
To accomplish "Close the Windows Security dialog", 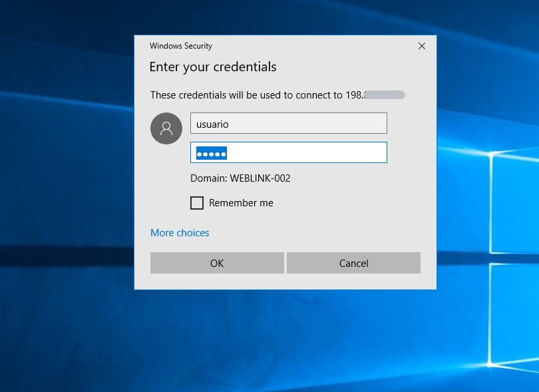I will 421,46.
